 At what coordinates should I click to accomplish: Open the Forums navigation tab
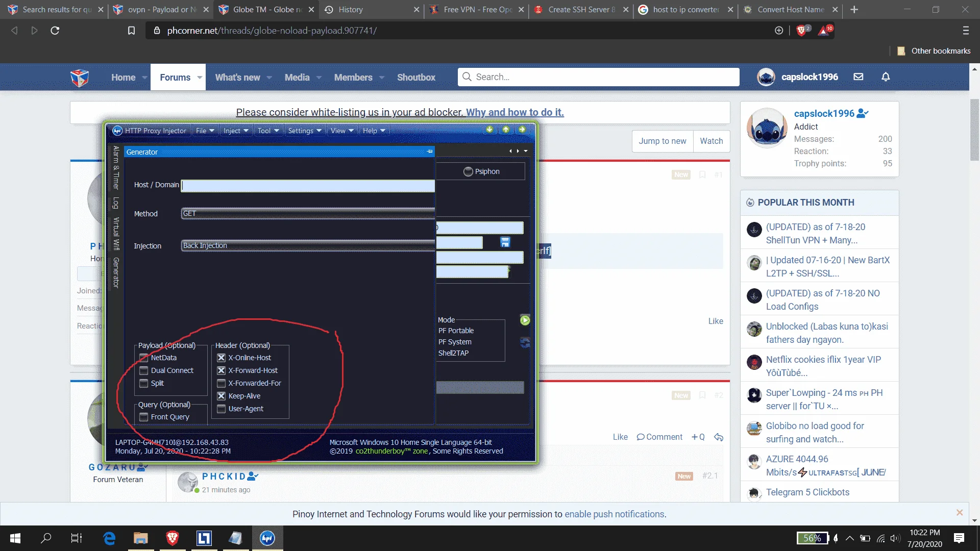coord(175,77)
